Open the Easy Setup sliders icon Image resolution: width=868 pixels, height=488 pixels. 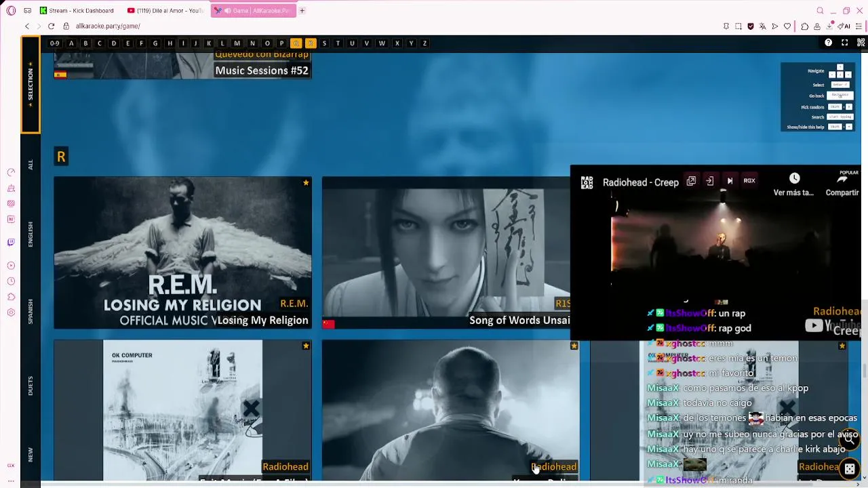[x=859, y=26]
